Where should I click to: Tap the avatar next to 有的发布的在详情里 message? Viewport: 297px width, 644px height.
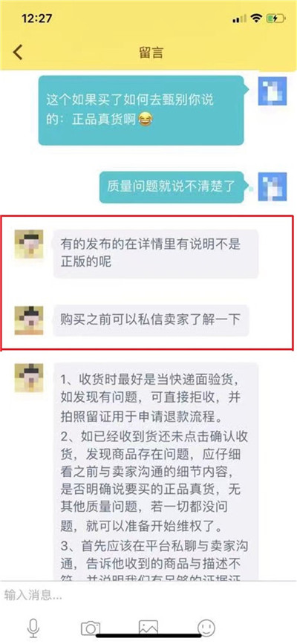point(29,244)
